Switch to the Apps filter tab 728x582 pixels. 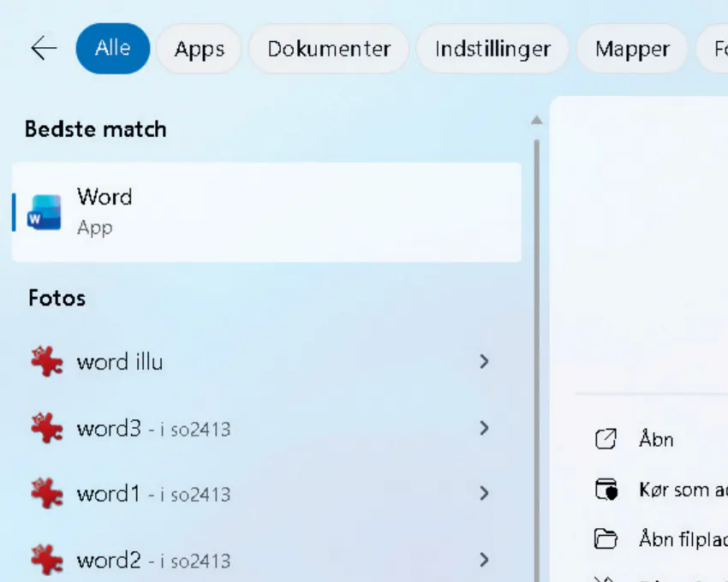click(x=199, y=50)
